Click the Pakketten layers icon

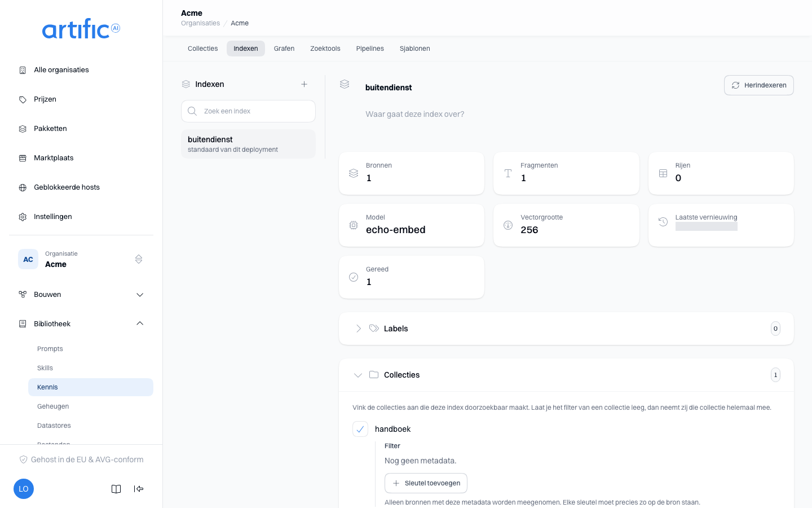click(23, 129)
